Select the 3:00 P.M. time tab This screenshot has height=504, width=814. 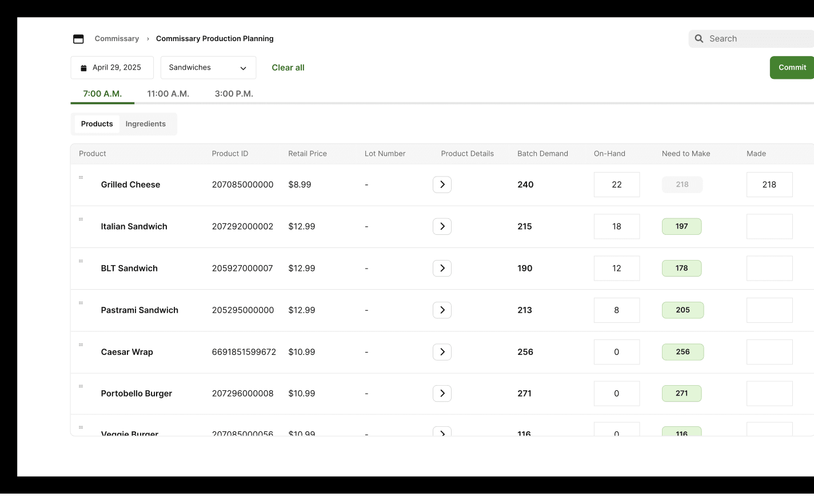pyautogui.click(x=234, y=94)
